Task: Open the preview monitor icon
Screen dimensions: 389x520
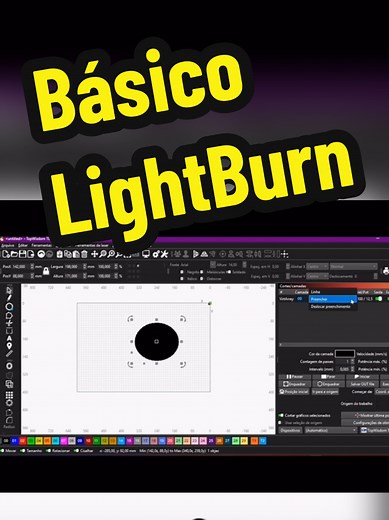Action: [146, 254]
